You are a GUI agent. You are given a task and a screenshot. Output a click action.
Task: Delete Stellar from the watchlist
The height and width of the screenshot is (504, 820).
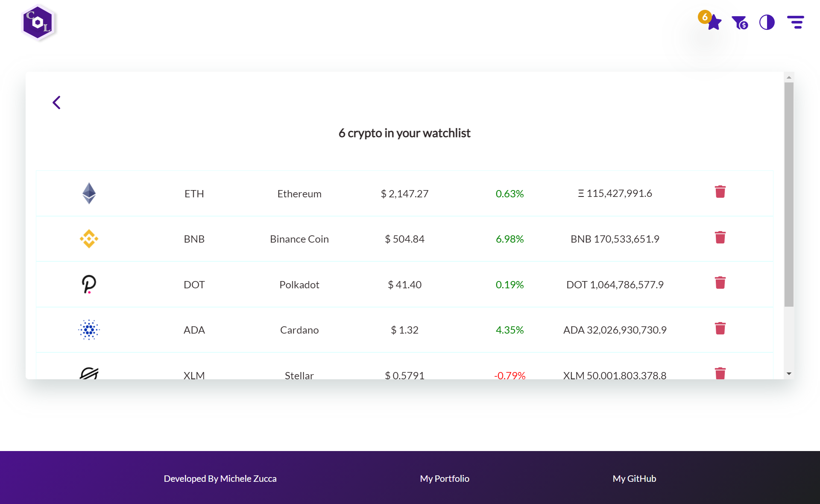click(720, 373)
